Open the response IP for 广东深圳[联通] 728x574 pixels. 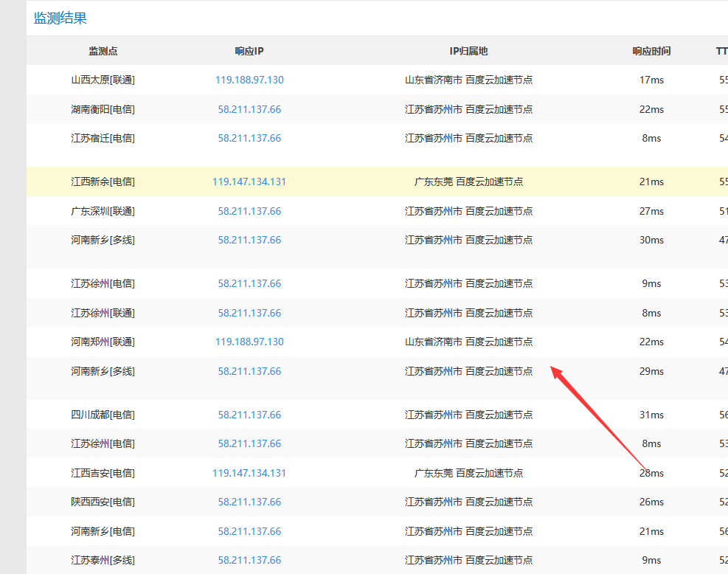coord(249,211)
